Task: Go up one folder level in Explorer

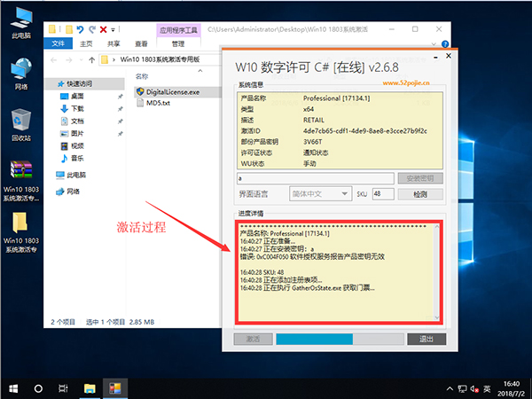Action: pyautogui.click(x=91, y=60)
